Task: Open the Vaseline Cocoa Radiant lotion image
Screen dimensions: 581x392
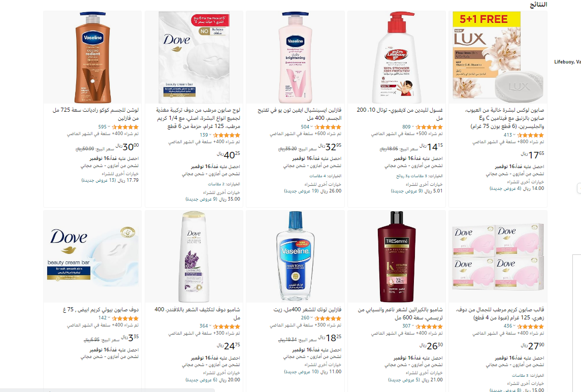Action: [92, 57]
